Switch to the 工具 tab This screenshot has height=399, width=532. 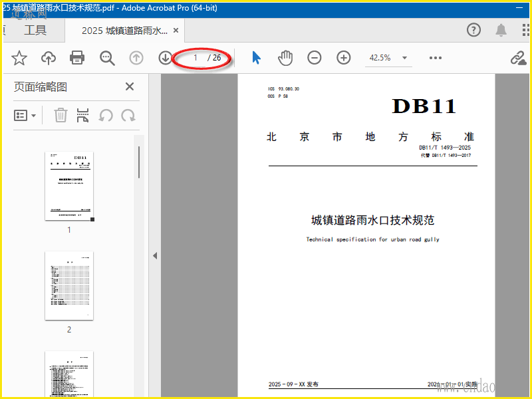(35, 30)
